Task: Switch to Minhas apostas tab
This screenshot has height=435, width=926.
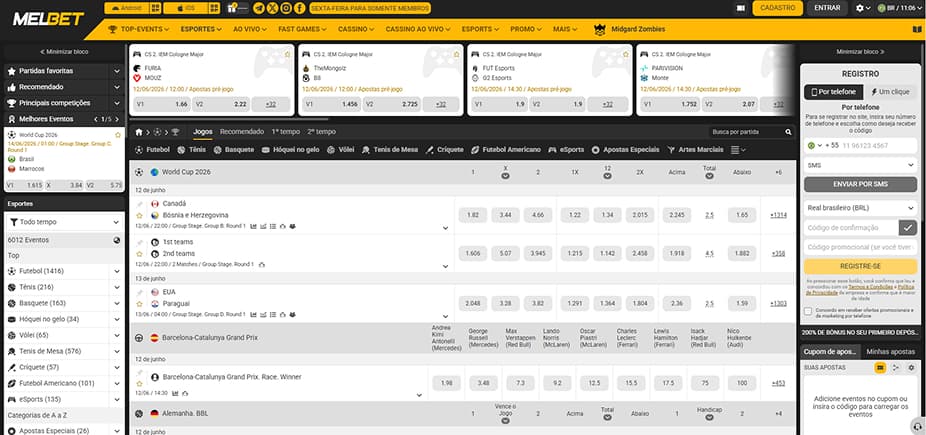Action: 891,351
